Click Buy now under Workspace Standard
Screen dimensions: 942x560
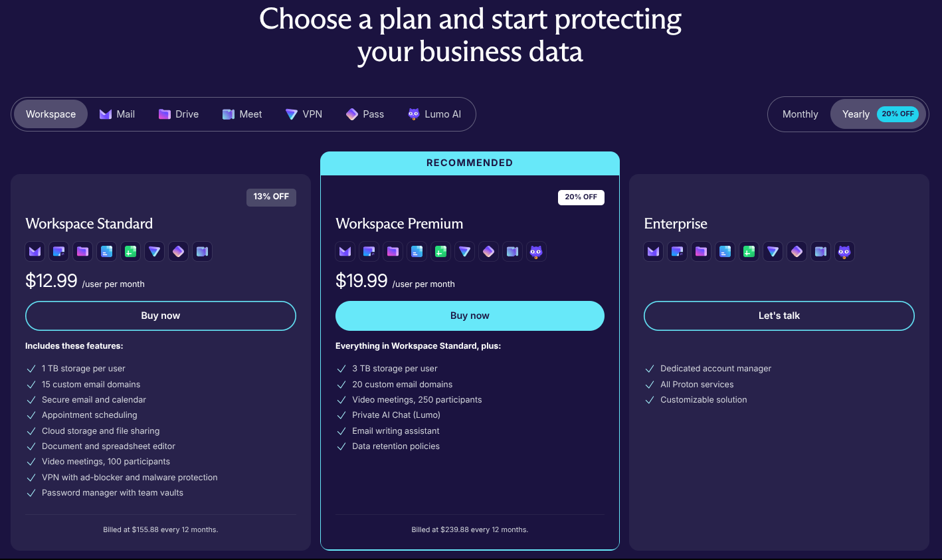160,316
